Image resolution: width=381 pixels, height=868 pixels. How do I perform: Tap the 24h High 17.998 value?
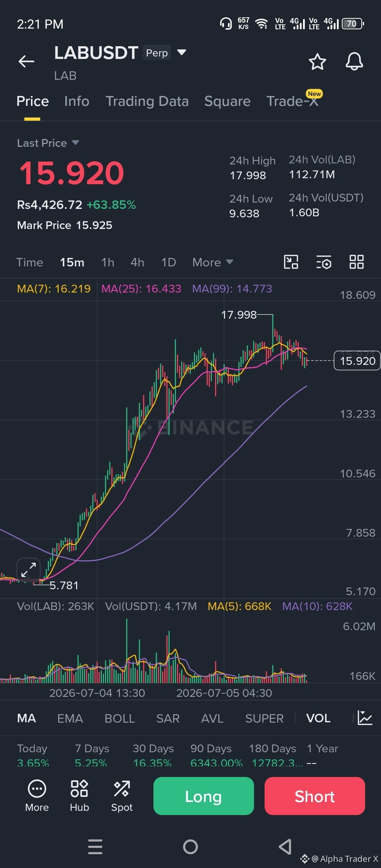click(248, 175)
